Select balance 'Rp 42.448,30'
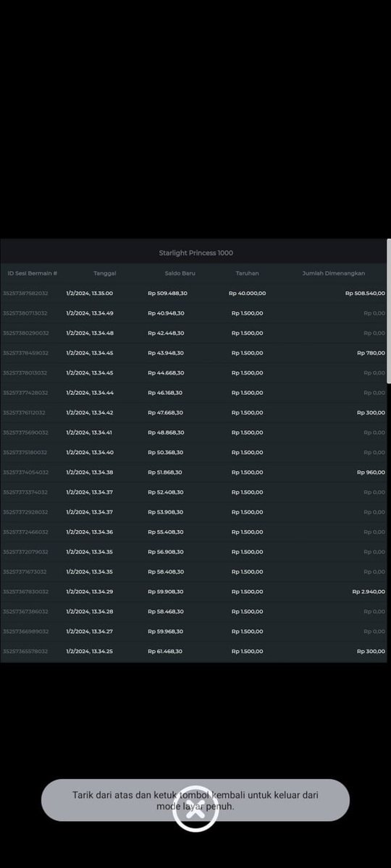This screenshot has width=391, height=868. click(166, 333)
